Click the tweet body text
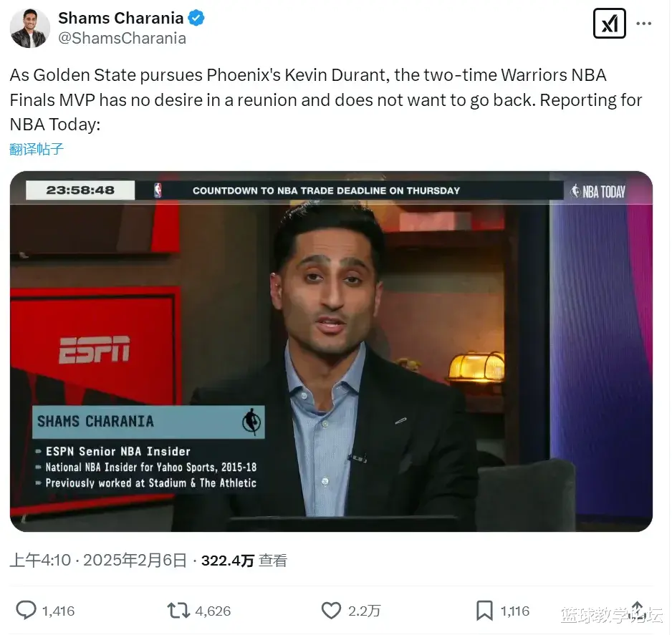This screenshot has height=635, width=672. 326,100
